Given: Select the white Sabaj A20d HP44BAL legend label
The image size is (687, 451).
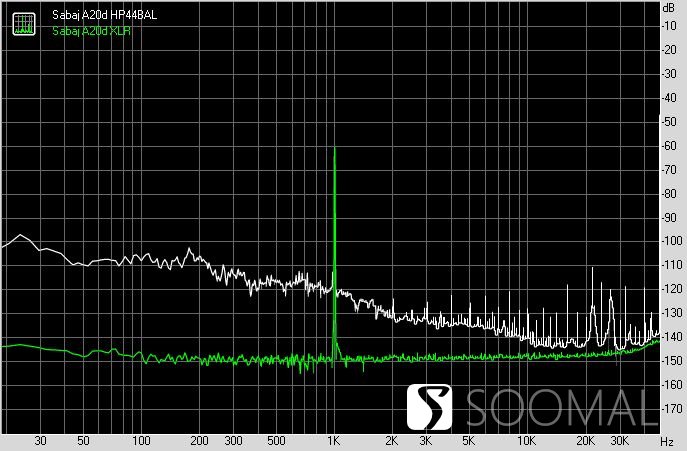Looking at the screenshot, I should (x=104, y=15).
